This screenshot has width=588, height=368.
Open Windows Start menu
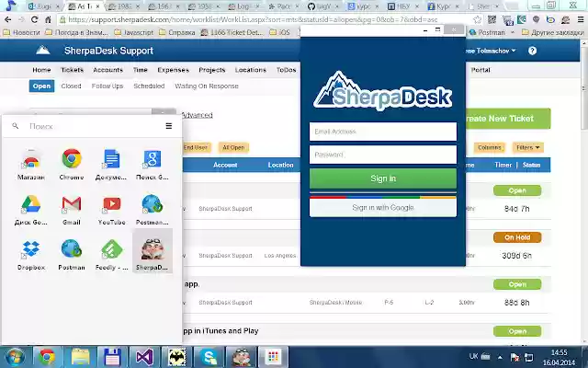[x=15, y=357]
